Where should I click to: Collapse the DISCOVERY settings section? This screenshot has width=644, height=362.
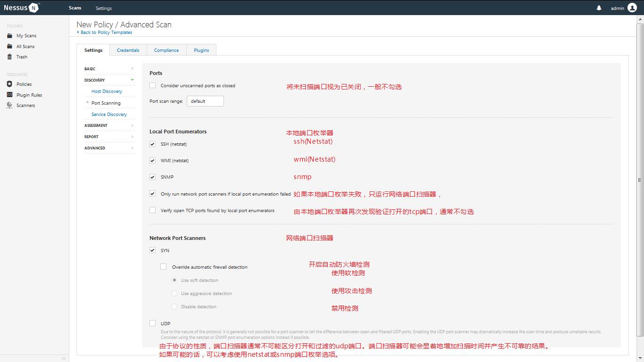(109, 80)
